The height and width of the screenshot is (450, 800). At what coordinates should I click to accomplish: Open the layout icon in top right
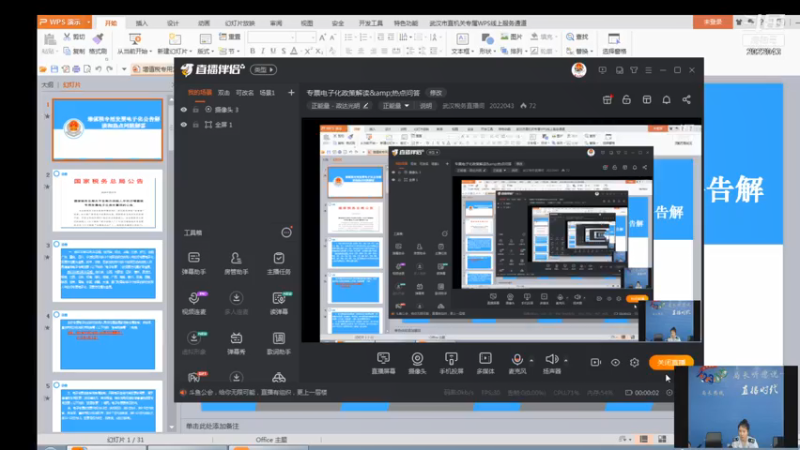pos(646,99)
